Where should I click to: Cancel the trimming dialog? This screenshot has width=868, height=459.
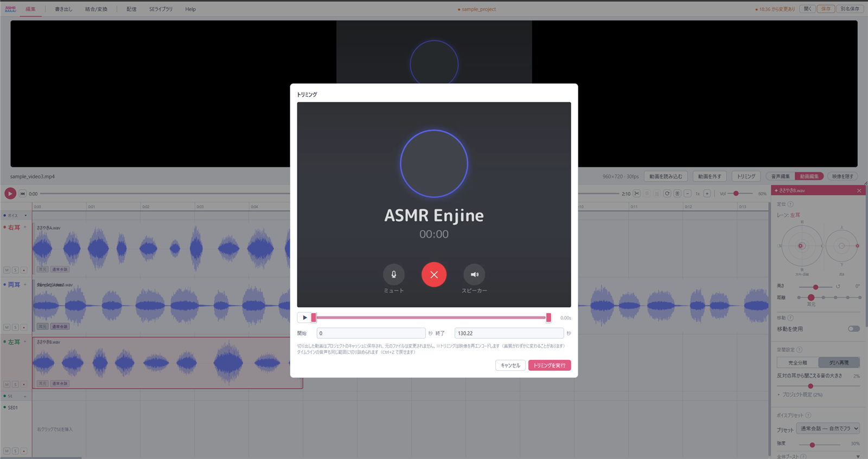pos(510,365)
